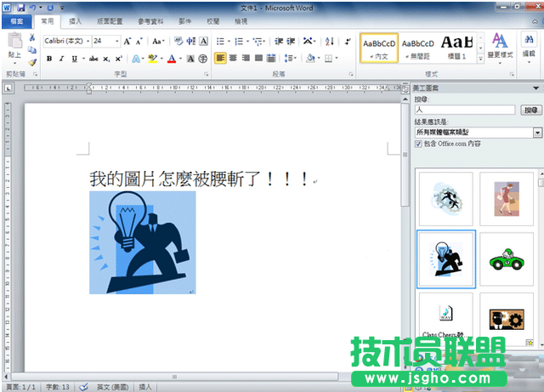Screen dimensions: 544x392
Task: Click the Shading paint bucket icon
Action: pos(310,58)
